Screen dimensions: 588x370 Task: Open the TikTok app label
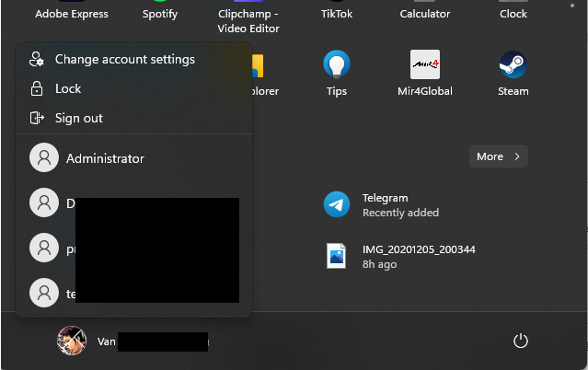[337, 14]
